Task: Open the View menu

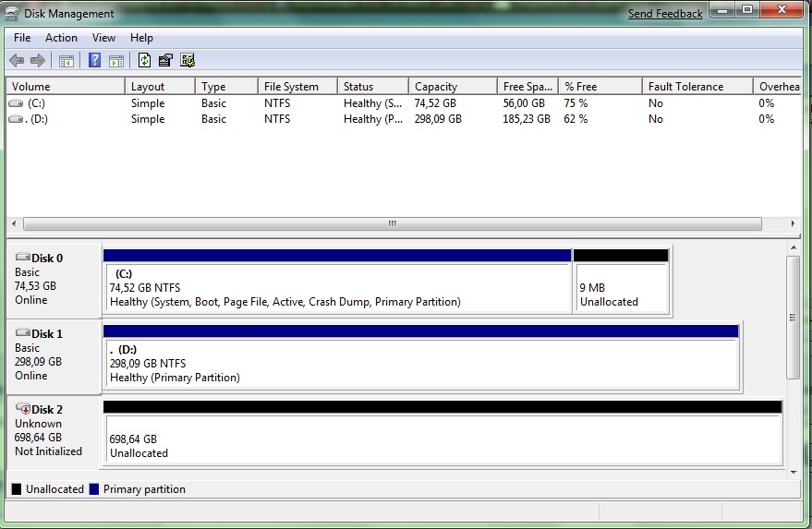Action: pos(103,38)
